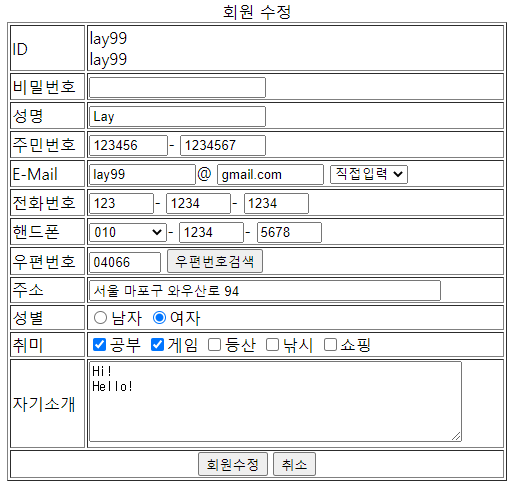This screenshot has height=490, width=517.
Task: Click the 취소 cancel button
Action: click(294, 464)
